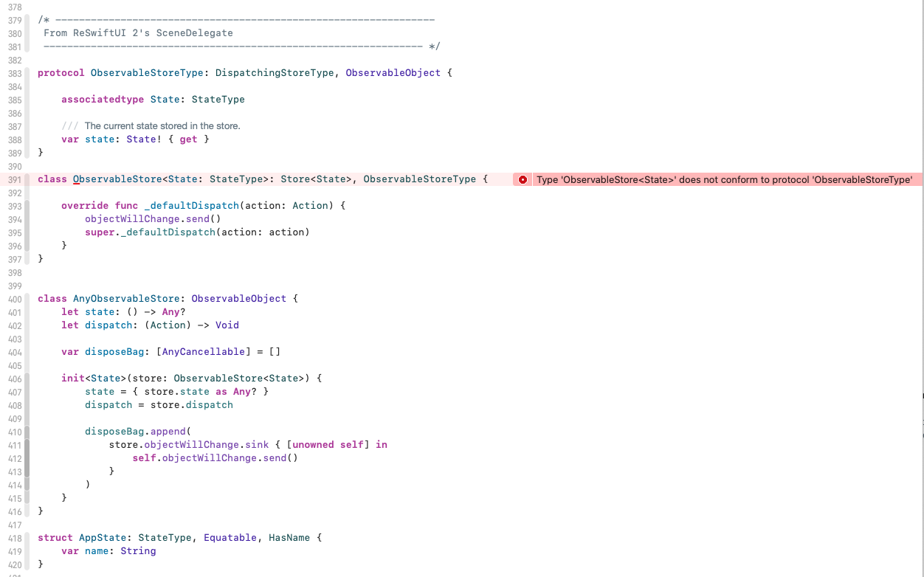This screenshot has width=924, height=577.
Task: Click the red-underlined 'ObservableStore' class name on line 391
Action: coord(117,179)
